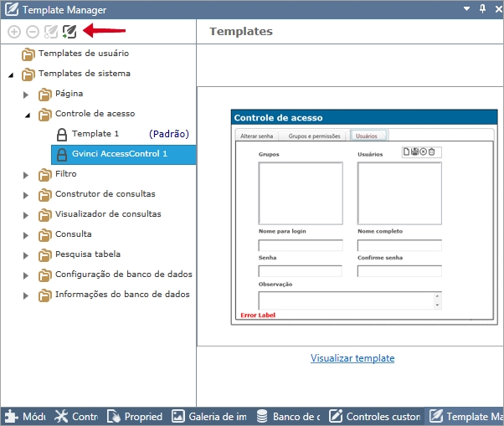Click the remove template minus icon

coord(32,32)
